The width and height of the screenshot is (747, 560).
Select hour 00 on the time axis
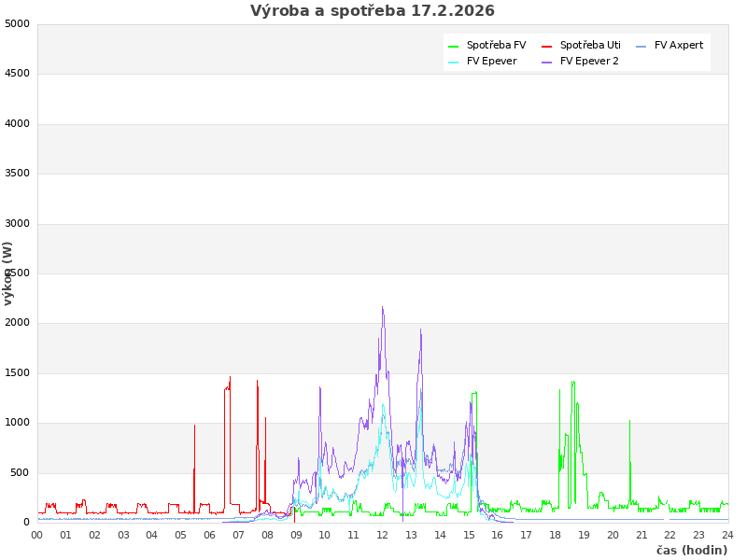click(37, 535)
